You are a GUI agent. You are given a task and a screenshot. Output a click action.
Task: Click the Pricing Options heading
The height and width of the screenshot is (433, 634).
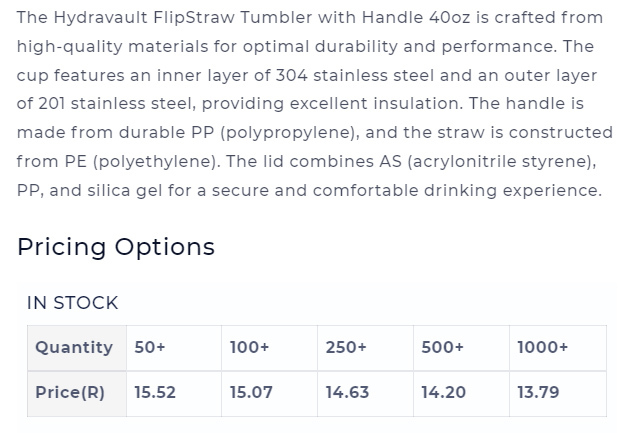116,247
